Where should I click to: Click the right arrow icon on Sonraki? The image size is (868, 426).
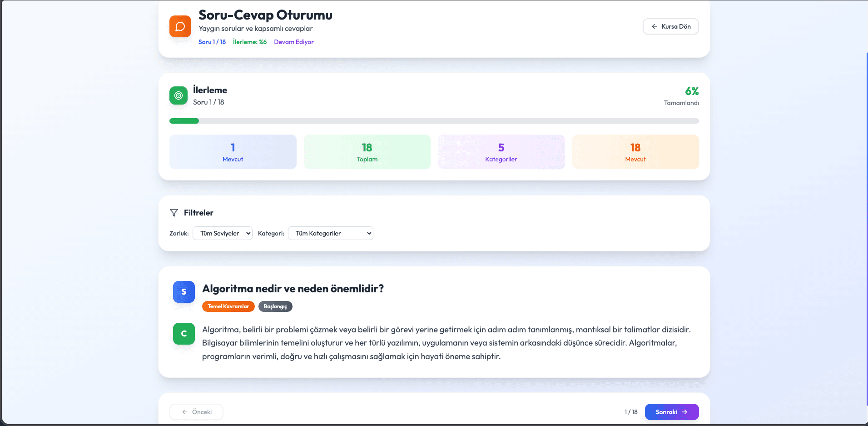coord(684,412)
